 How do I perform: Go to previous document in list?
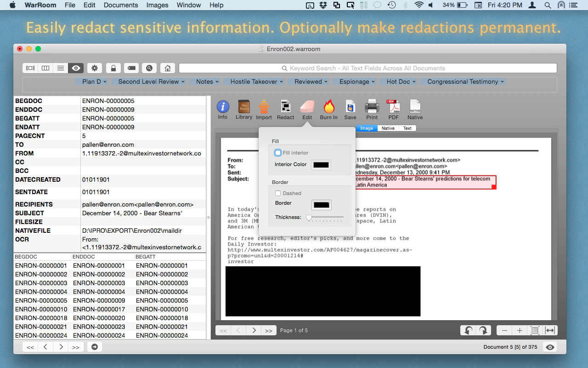pyautogui.click(x=45, y=347)
